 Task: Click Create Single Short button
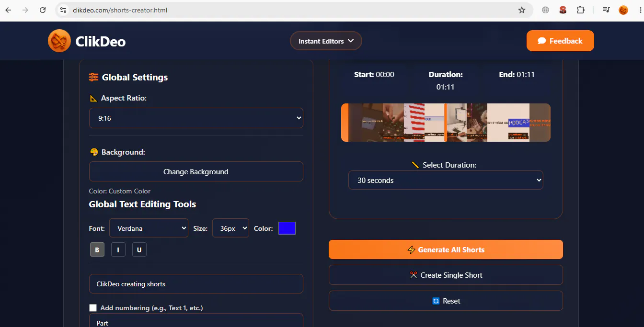tap(446, 275)
